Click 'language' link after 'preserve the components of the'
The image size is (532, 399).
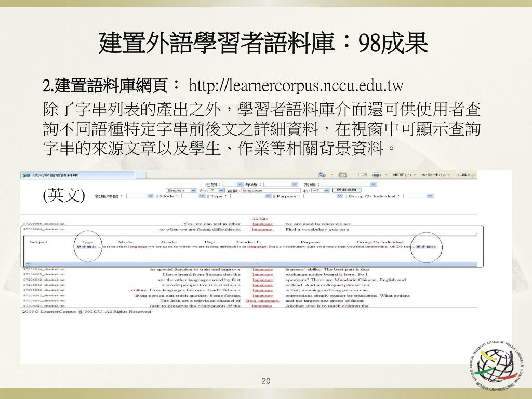pyautogui.click(x=262, y=306)
